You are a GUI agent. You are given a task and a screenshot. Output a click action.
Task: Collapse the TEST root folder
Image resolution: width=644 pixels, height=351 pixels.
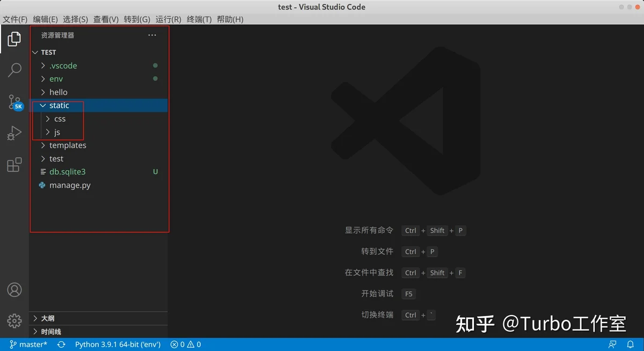99,52
